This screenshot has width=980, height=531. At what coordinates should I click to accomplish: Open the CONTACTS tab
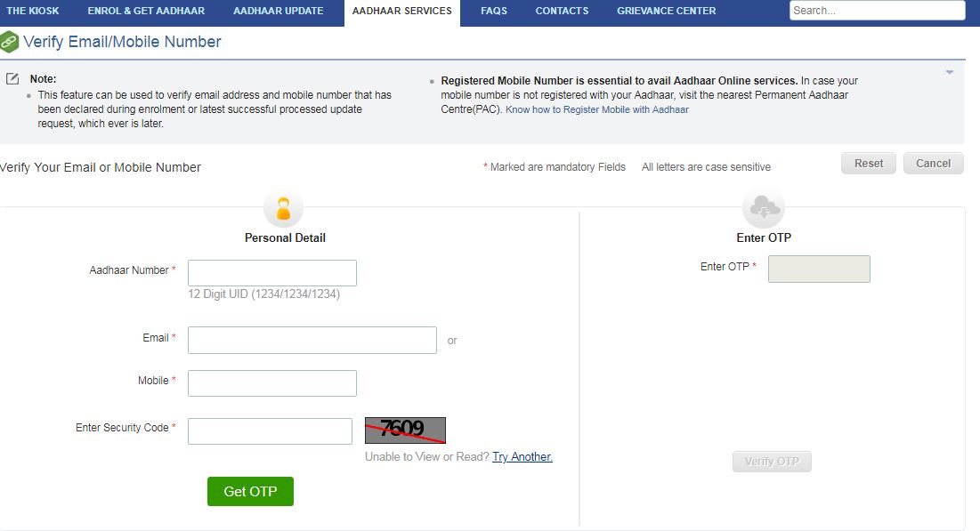point(562,11)
